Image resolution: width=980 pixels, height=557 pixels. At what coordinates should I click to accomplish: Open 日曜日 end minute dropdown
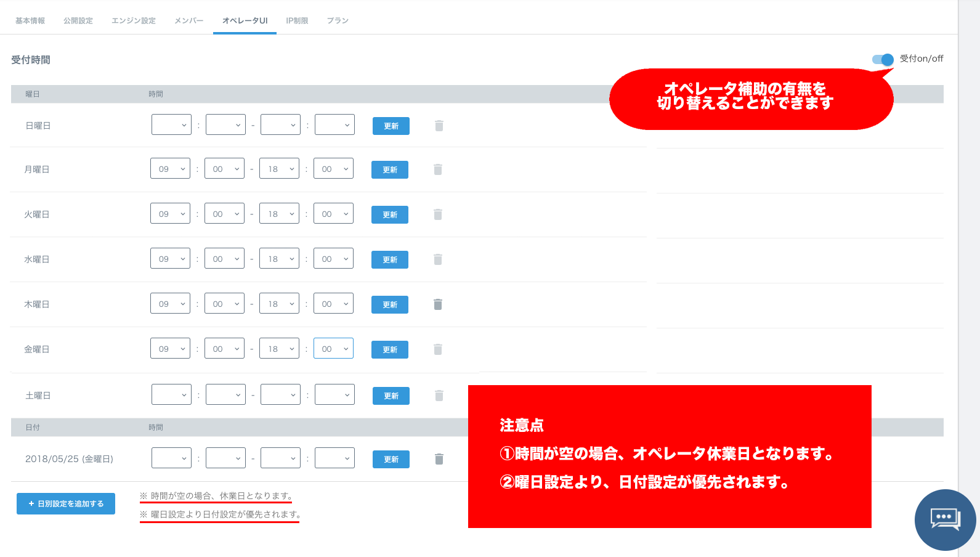coord(334,124)
